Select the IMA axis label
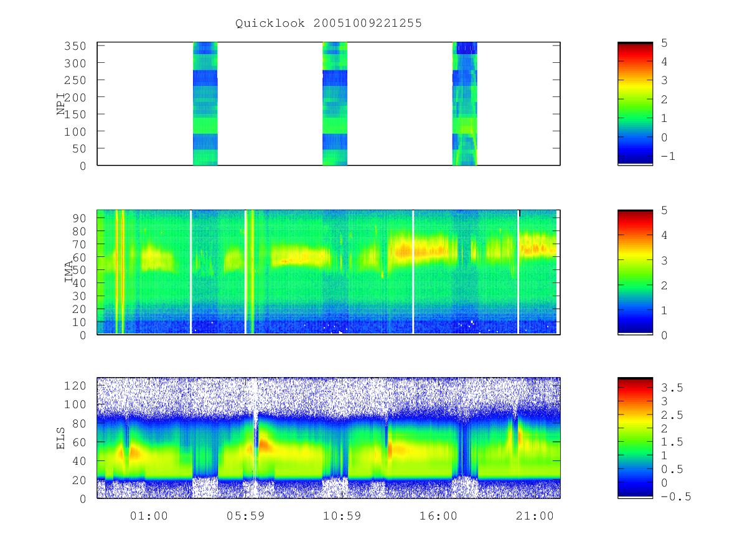The height and width of the screenshot is (560, 747). [69, 272]
